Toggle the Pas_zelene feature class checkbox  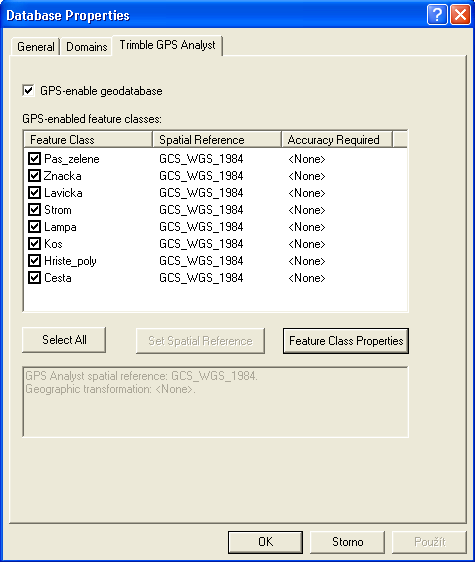click(34, 158)
